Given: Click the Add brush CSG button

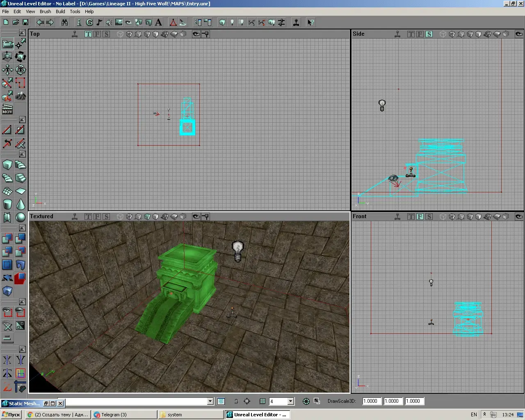Looking at the screenshot, I should (7, 238).
